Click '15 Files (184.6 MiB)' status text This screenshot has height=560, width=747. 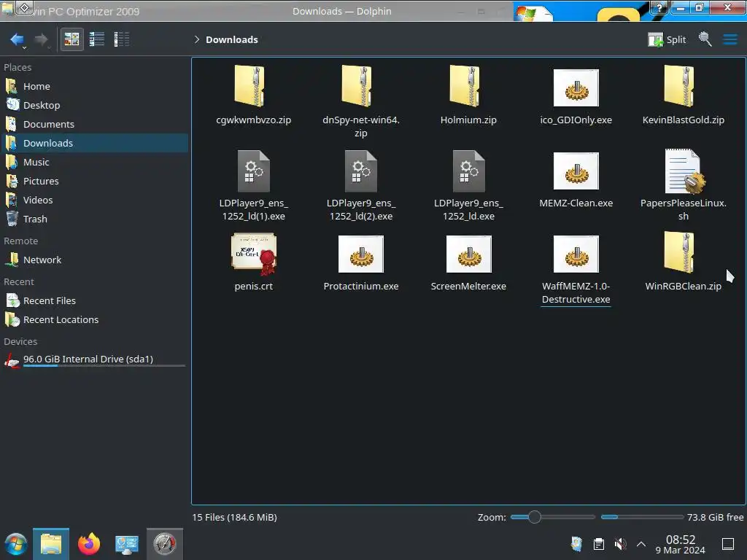click(x=234, y=517)
